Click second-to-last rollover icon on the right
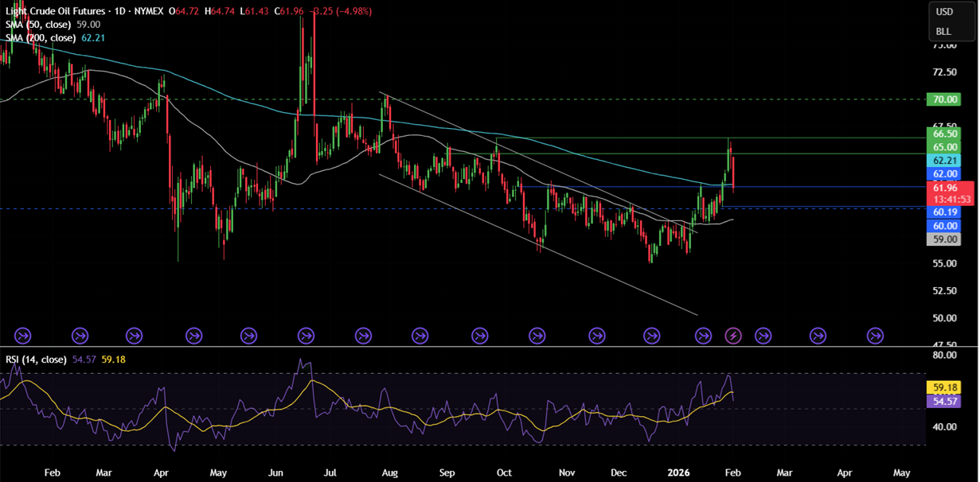The image size is (980, 482). [x=818, y=336]
